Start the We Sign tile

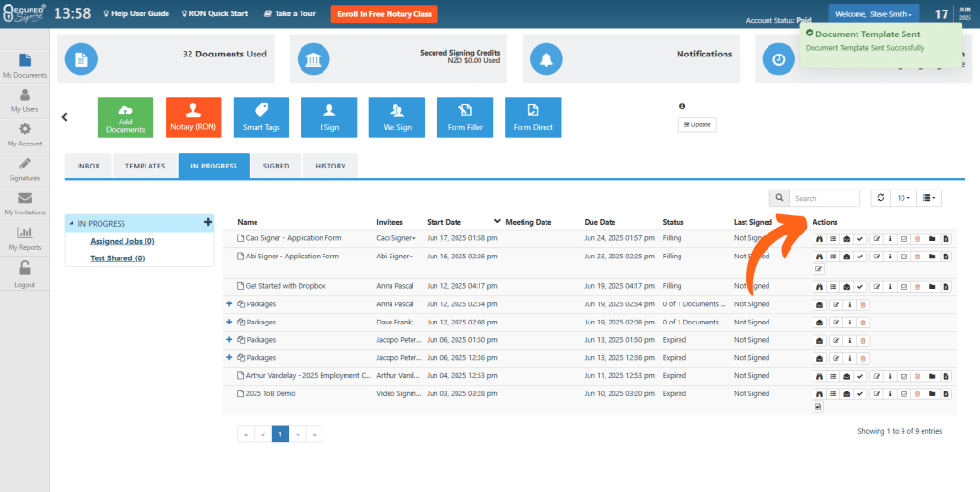397,117
